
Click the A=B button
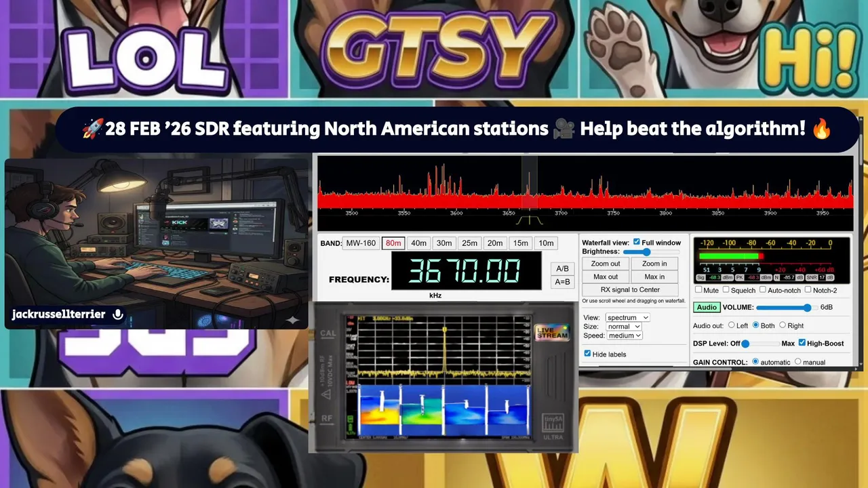point(562,282)
